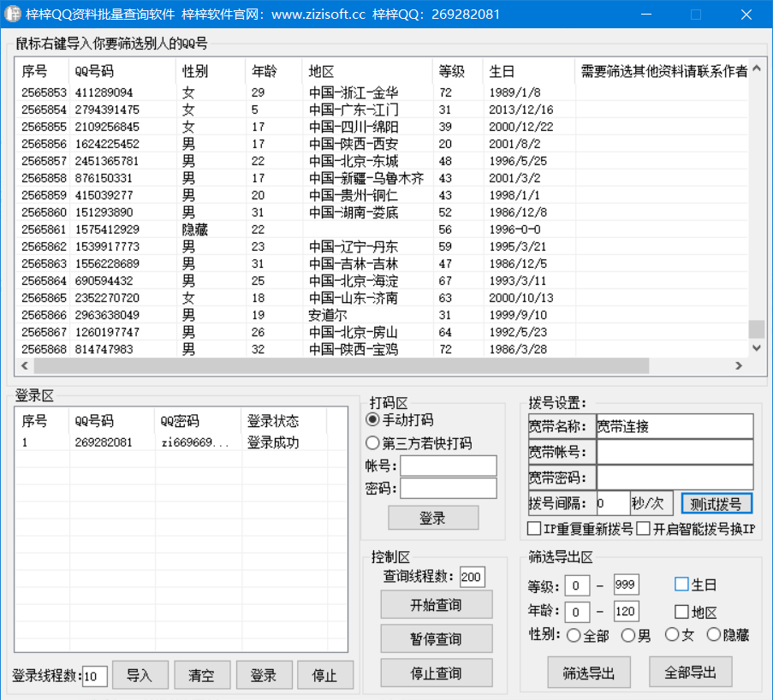This screenshot has width=773, height=700.
Task: Click the 导入 button to import QQ numbers
Action: click(x=140, y=675)
